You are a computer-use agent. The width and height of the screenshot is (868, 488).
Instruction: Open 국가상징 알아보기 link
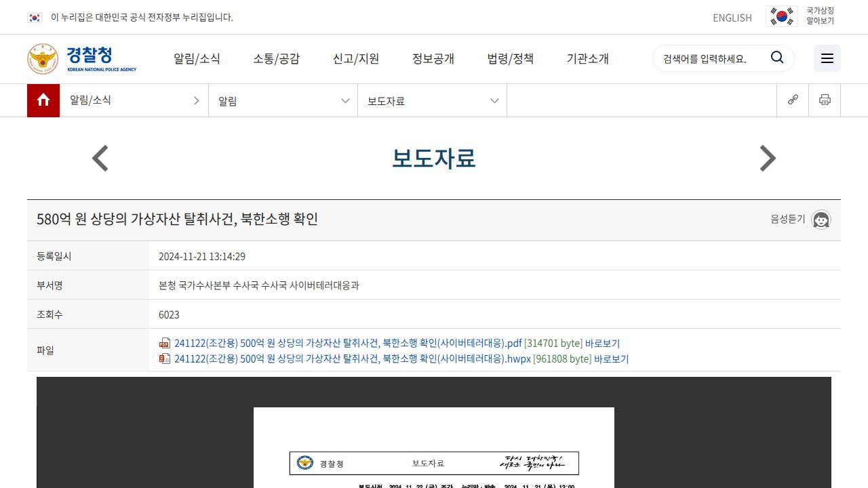point(820,16)
